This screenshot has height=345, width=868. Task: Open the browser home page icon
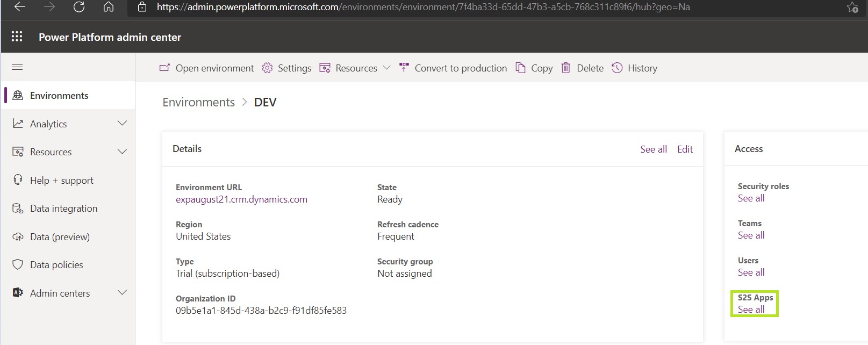(109, 7)
